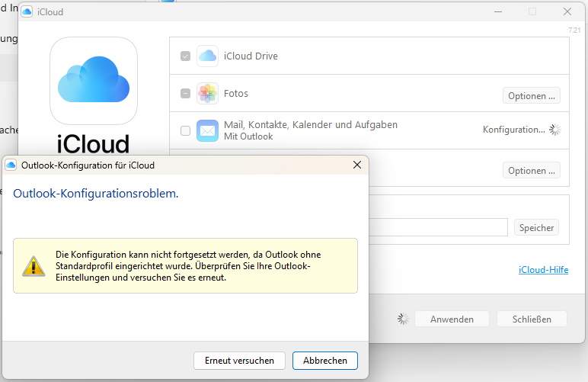The width and height of the screenshot is (588, 382).
Task: Click the Outlook-Konfigurationsroblem heading
Action: [x=96, y=193]
